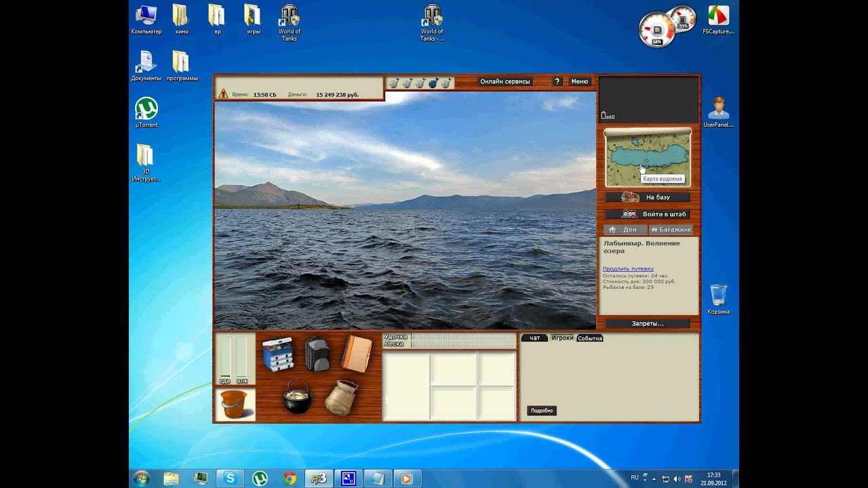Click the bottom right tackle slot

coord(497,403)
